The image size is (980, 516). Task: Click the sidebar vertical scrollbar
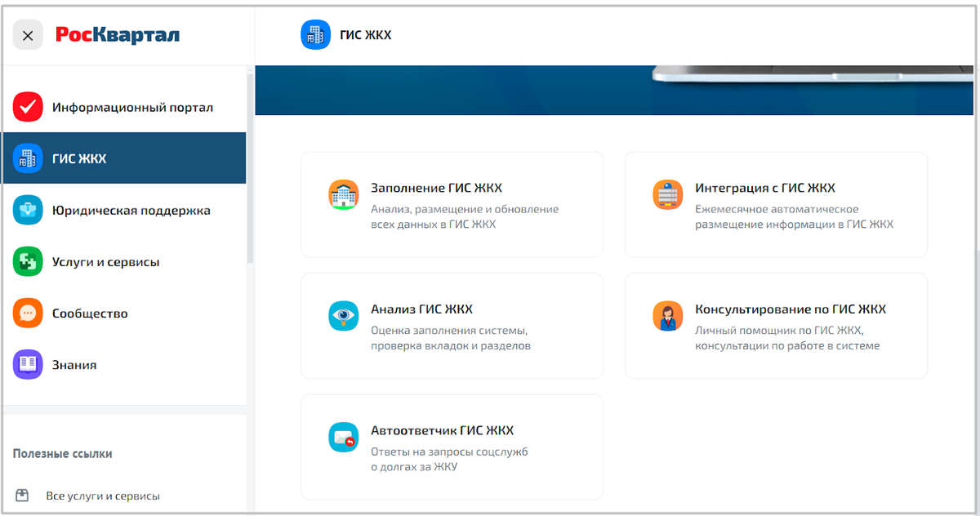pos(251,167)
